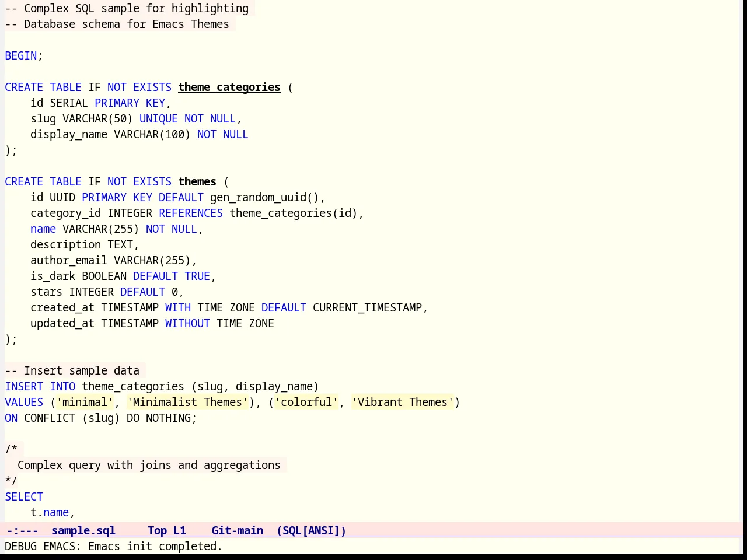747x560 pixels.
Task: Click 'author_email' column name
Action: [x=69, y=260]
